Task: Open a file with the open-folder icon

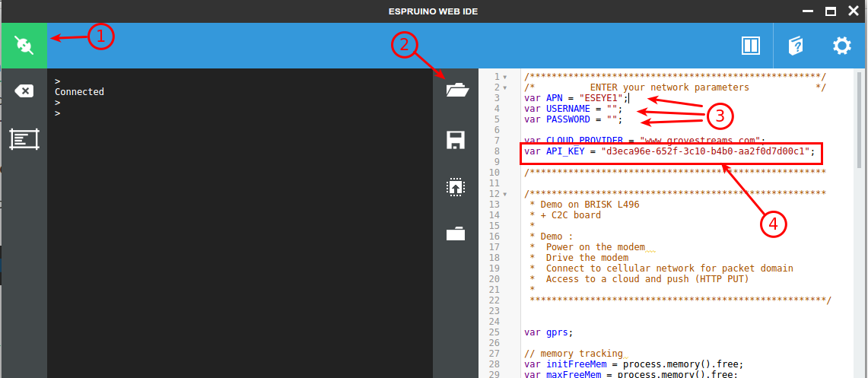Action: (x=455, y=91)
